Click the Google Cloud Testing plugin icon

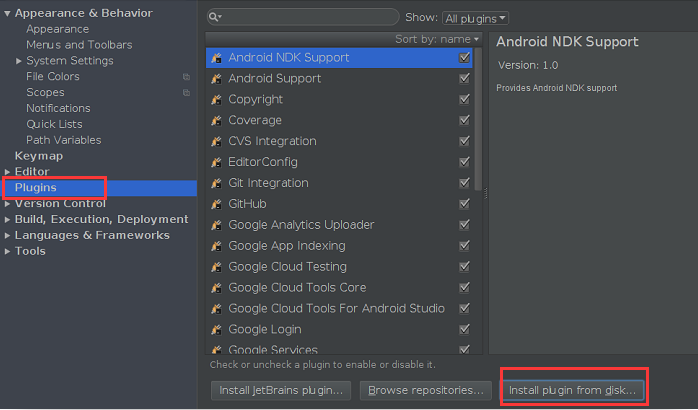tap(217, 267)
